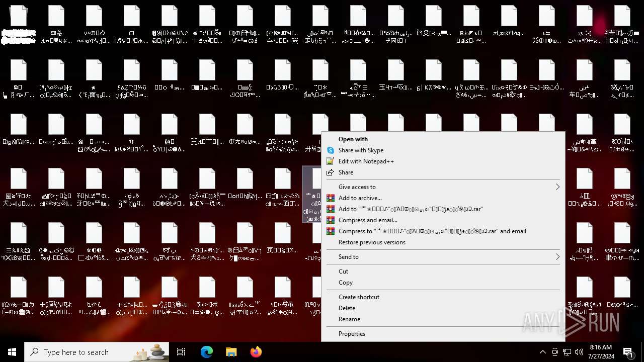Open the Windows Start menu
Screen dimensions: 644x362
(x=12, y=352)
